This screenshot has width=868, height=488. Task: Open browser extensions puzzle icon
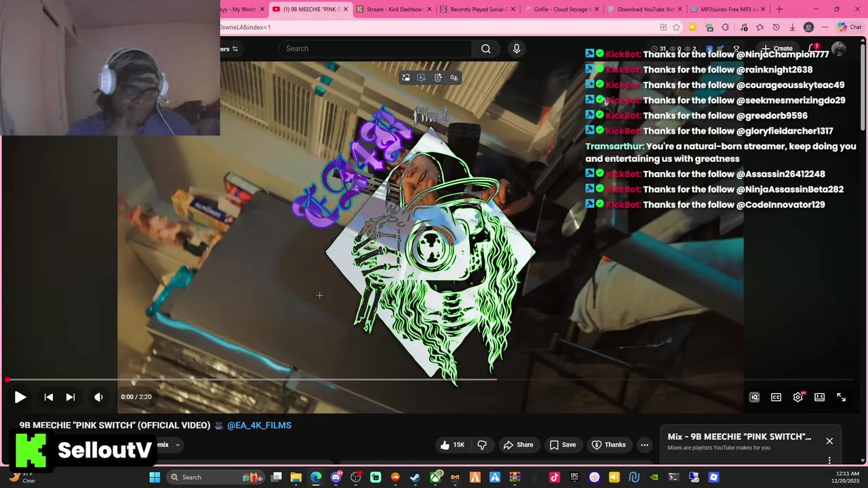(725, 27)
